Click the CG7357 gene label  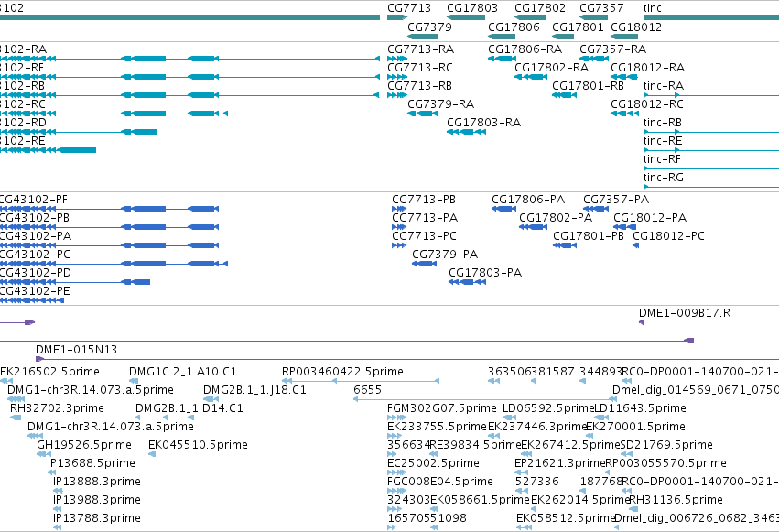(x=601, y=8)
